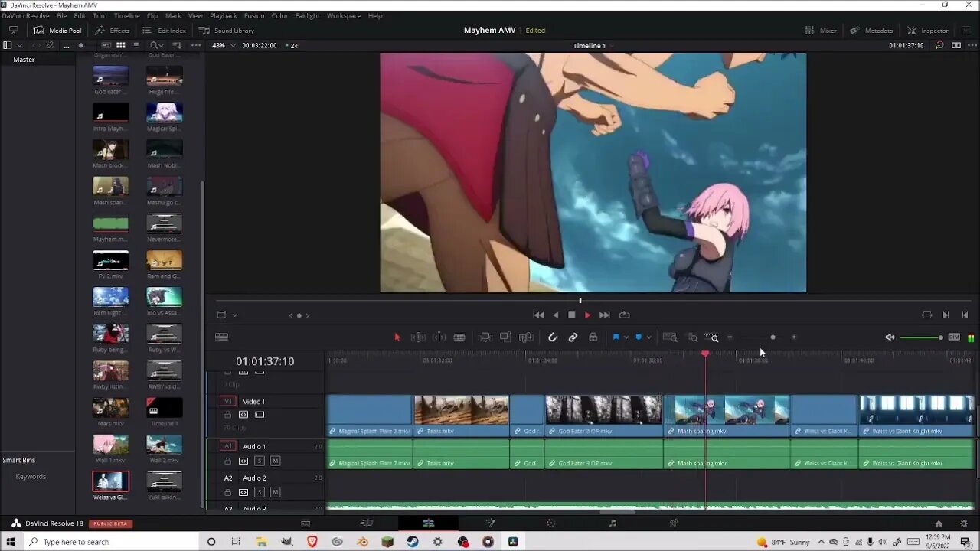Click Detail Zoom icon
This screenshot has width=980, height=551.
click(x=692, y=337)
